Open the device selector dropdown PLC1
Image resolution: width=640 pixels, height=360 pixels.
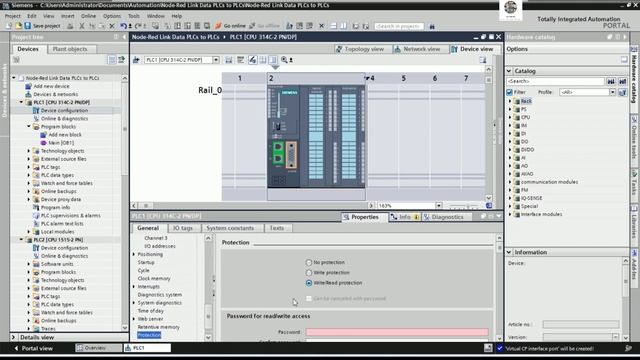tap(216, 60)
